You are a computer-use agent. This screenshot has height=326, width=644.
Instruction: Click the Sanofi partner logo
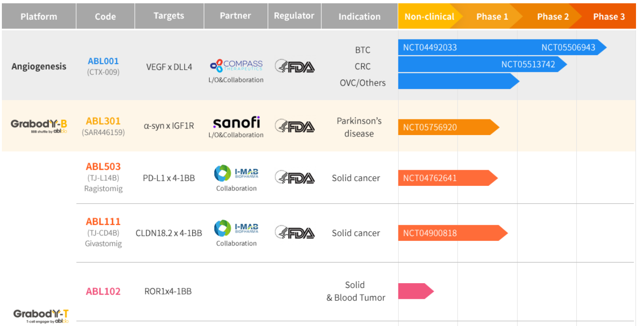(236, 122)
